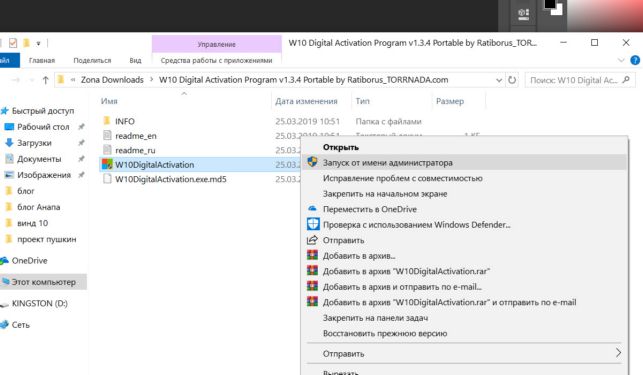The height and width of the screenshot is (375, 643).
Task: Open the Средства работы с приложениями tab
Action: [217, 60]
